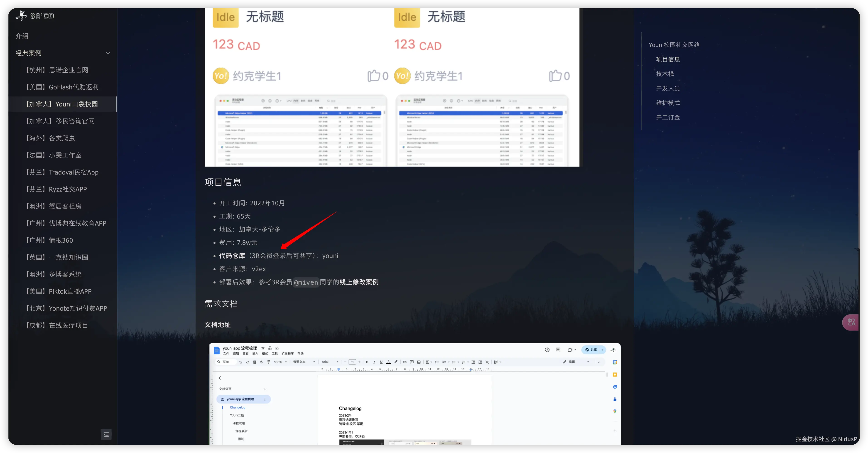This screenshot has height=453, width=868.
Task: Open the 100% zoom dropdown in Docs
Action: pyautogui.click(x=280, y=362)
